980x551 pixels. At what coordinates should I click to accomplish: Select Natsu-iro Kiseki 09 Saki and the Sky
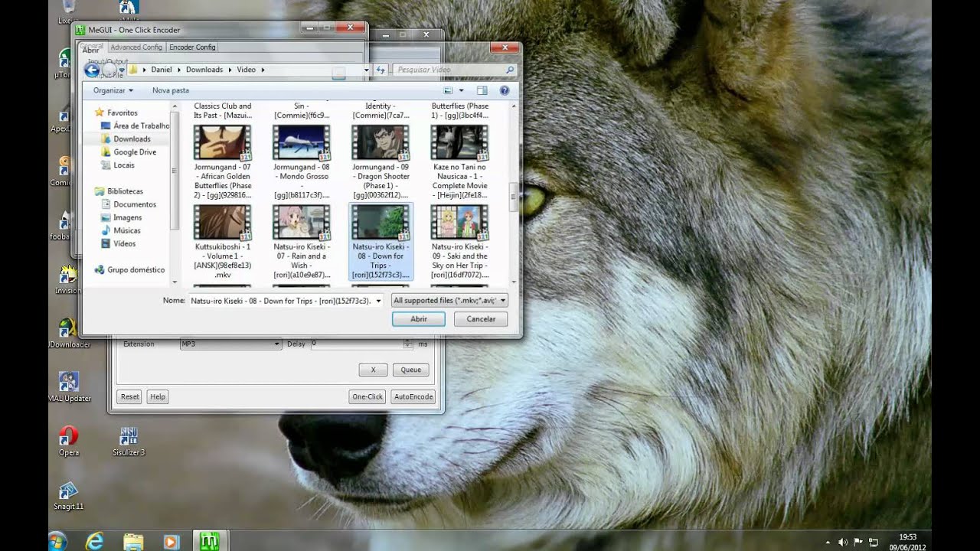point(459,242)
